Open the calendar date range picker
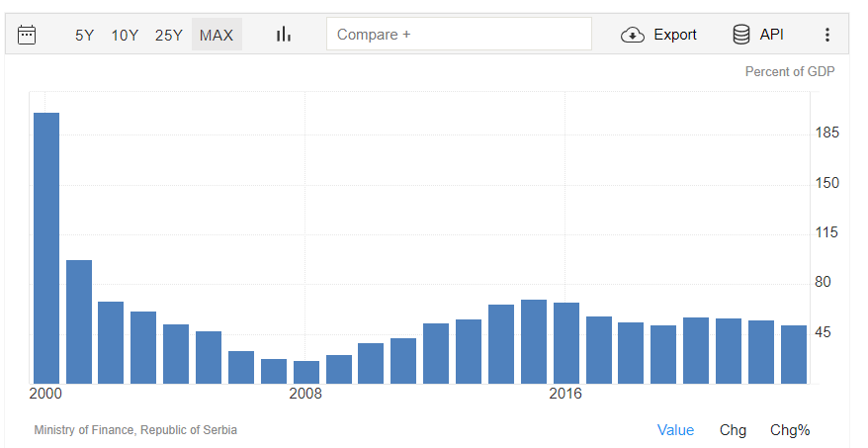 27,35
